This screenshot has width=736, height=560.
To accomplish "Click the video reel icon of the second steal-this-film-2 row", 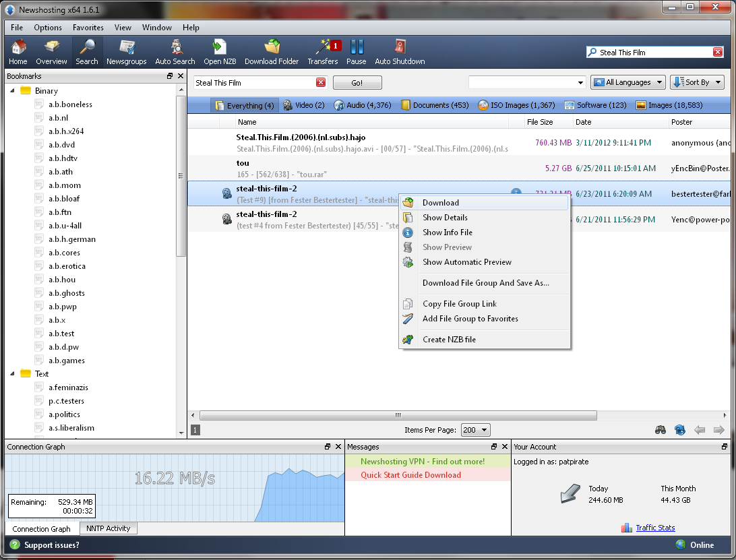I will point(226,219).
